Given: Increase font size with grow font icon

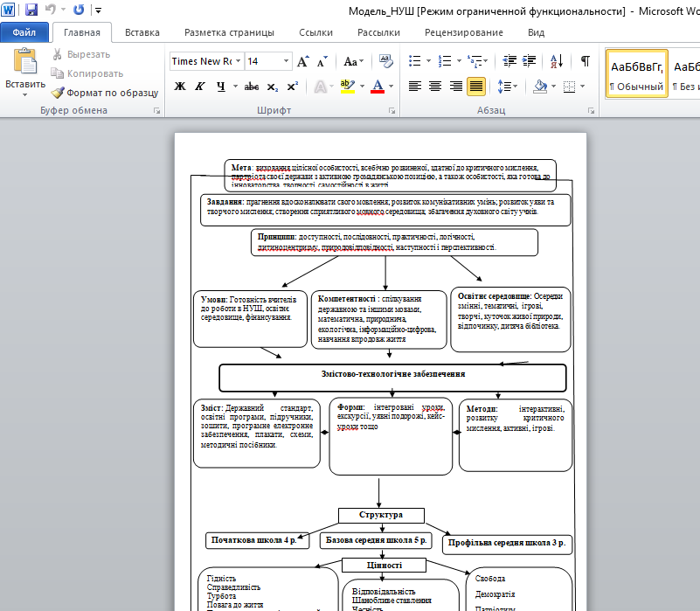Looking at the screenshot, I should [303, 61].
